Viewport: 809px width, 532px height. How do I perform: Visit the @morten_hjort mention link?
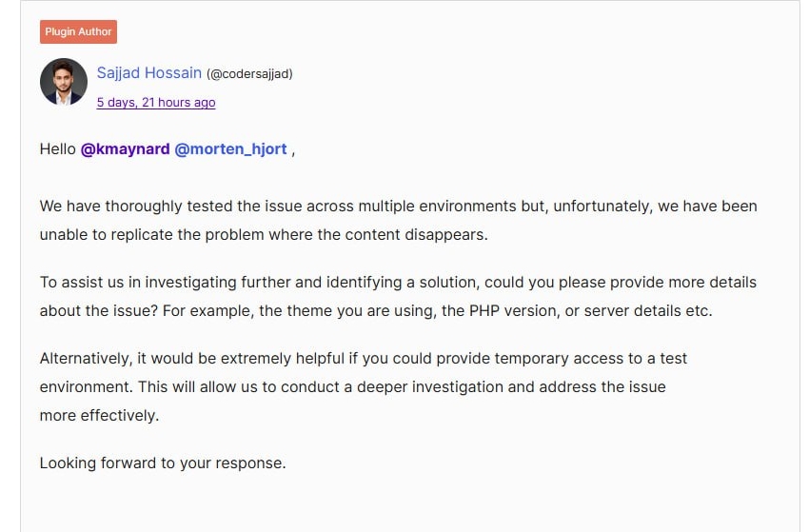230,149
